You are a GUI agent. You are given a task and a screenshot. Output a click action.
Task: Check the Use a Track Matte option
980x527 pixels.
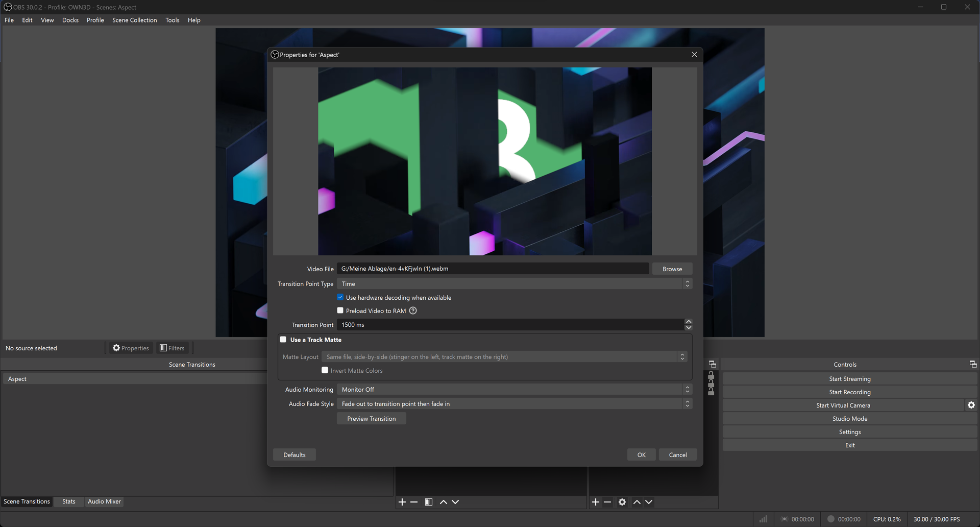[283, 340]
